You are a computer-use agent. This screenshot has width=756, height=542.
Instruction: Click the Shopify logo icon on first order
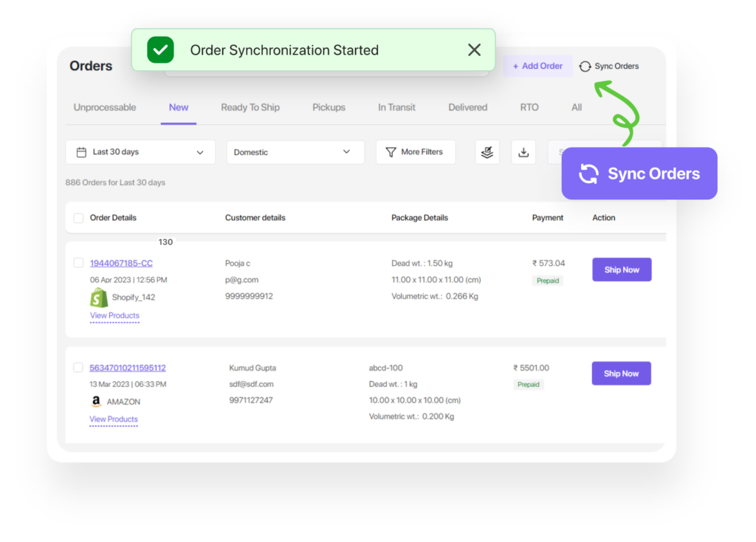98,298
